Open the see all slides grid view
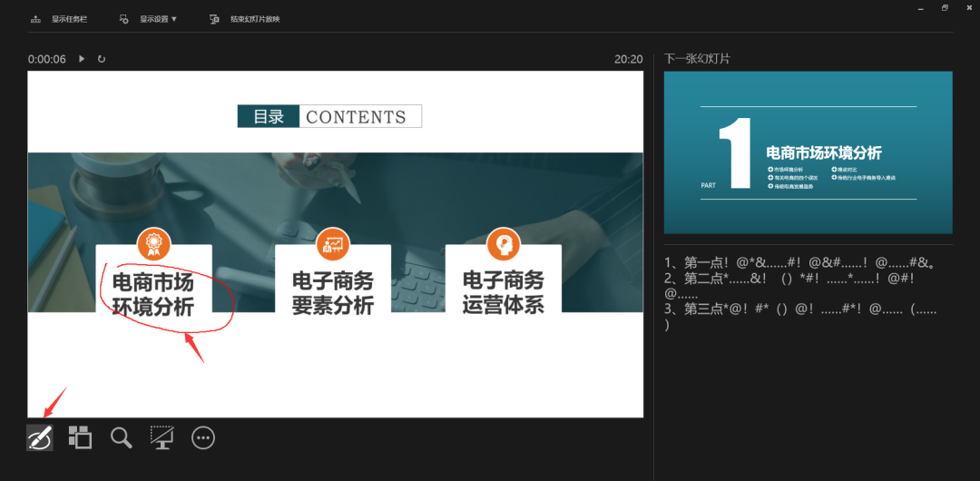 click(80, 437)
